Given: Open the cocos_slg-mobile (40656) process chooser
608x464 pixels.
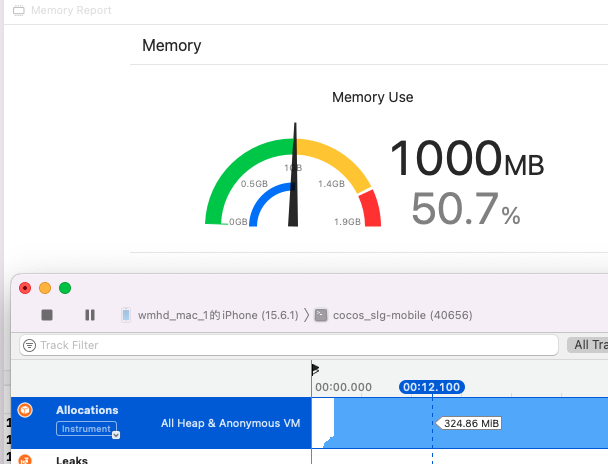Looking at the screenshot, I should pos(400,315).
